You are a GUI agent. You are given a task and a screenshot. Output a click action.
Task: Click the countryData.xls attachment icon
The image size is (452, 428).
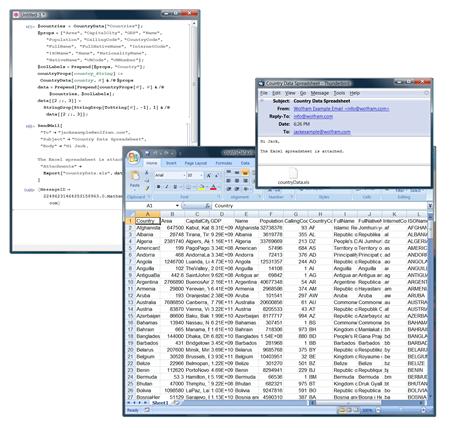coord(293,173)
